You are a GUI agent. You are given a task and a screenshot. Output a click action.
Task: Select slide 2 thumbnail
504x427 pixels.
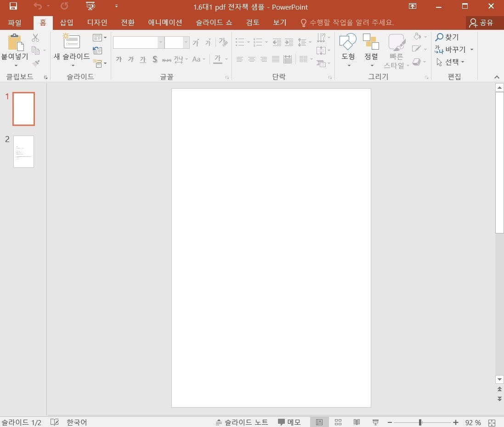[x=23, y=151]
